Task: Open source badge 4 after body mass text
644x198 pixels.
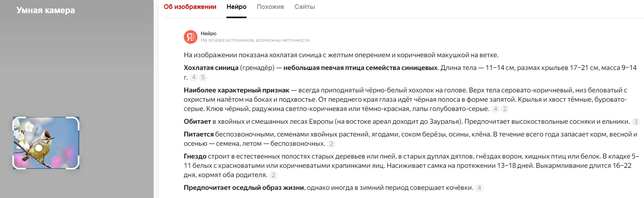Action: [x=194, y=77]
